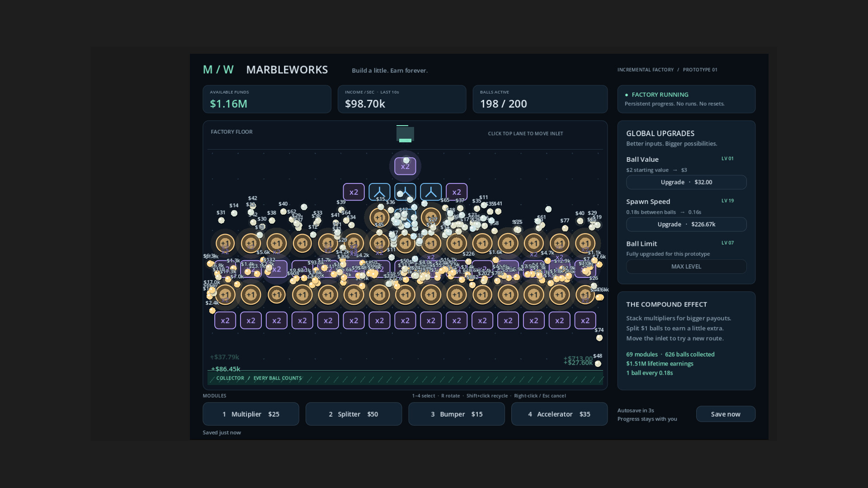The width and height of the screenshot is (868, 488).
Task: Upgrade Spawn Speed for $226.67k
Action: point(686,224)
